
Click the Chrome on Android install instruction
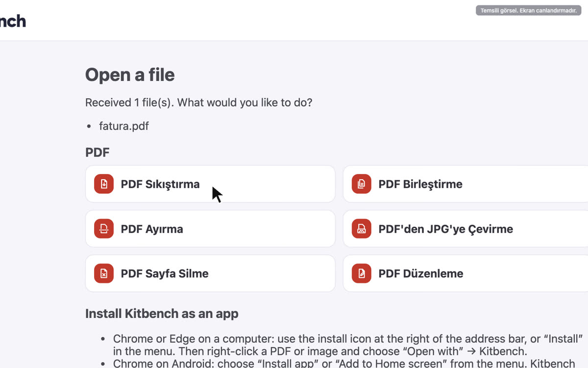pyautogui.click(x=344, y=363)
